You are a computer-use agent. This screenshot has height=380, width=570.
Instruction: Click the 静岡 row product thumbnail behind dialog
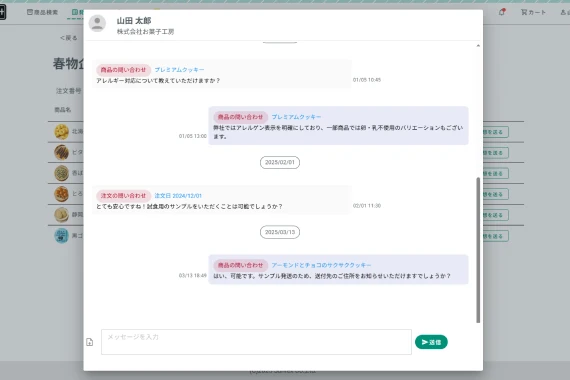point(61,215)
